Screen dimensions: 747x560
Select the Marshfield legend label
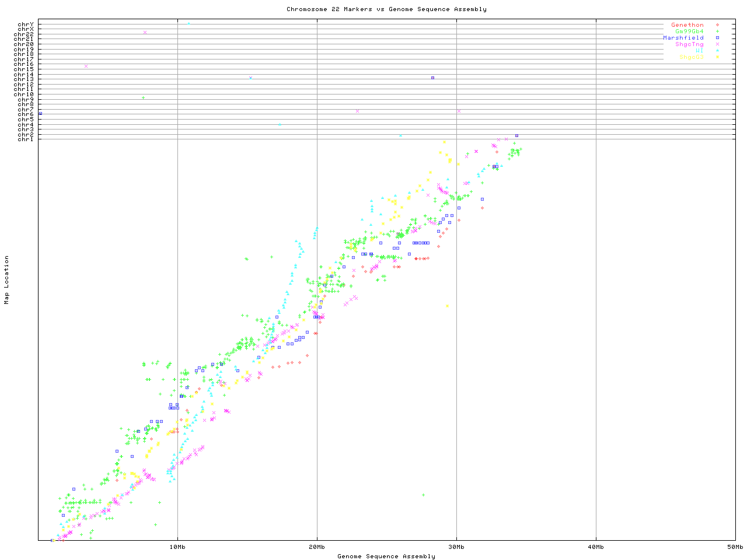683,38
